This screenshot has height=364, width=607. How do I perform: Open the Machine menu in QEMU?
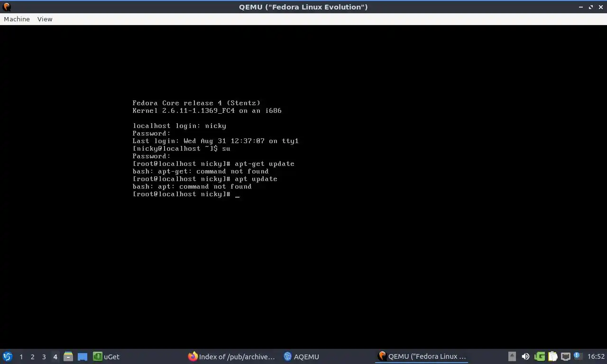click(x=17, y=19)
